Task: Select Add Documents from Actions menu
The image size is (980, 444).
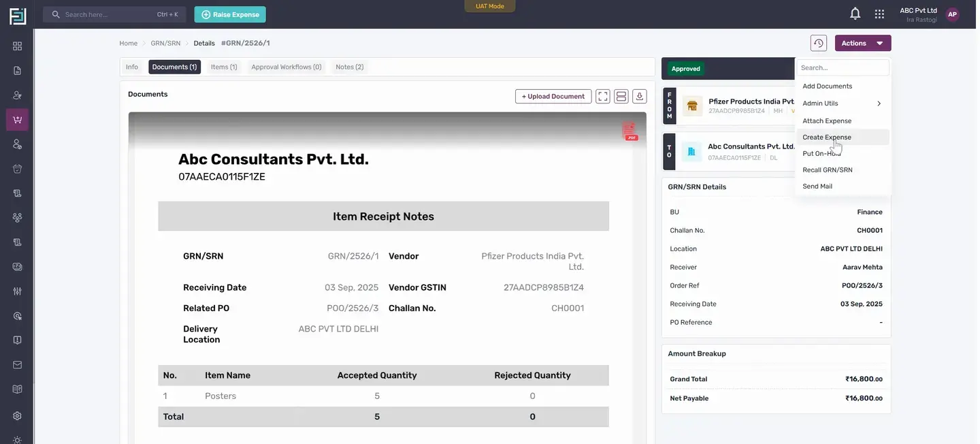Action: pyautogui.click(x=843, y=86)
